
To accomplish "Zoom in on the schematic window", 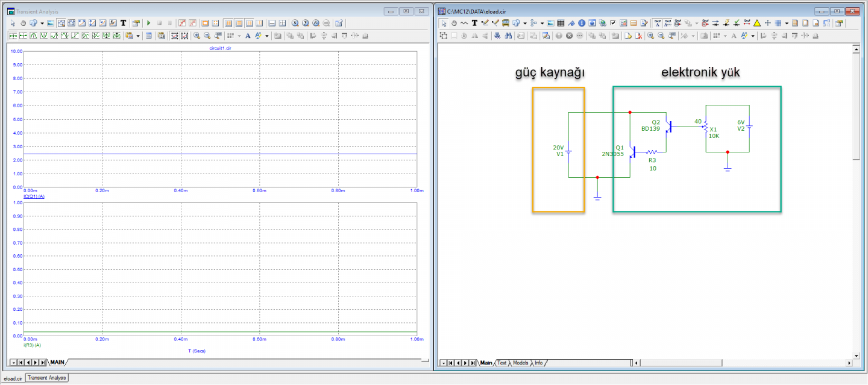I will 650,36.
